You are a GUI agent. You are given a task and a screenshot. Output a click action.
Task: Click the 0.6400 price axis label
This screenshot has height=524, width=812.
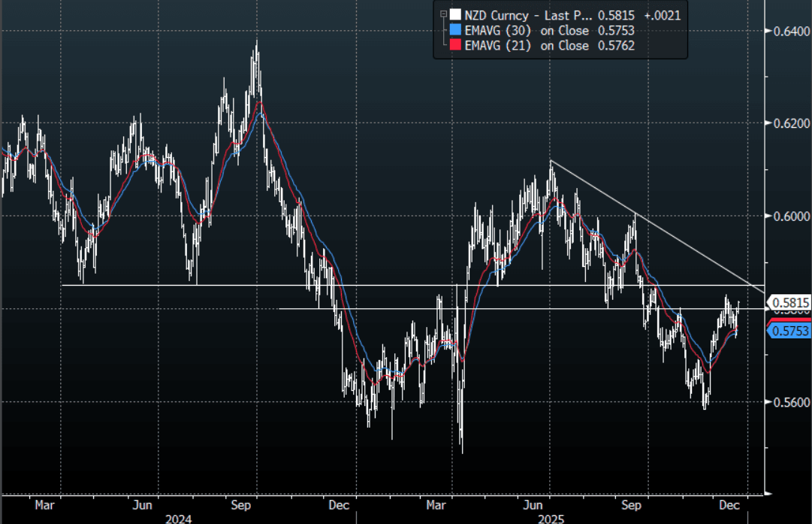(x=791, y=31)
